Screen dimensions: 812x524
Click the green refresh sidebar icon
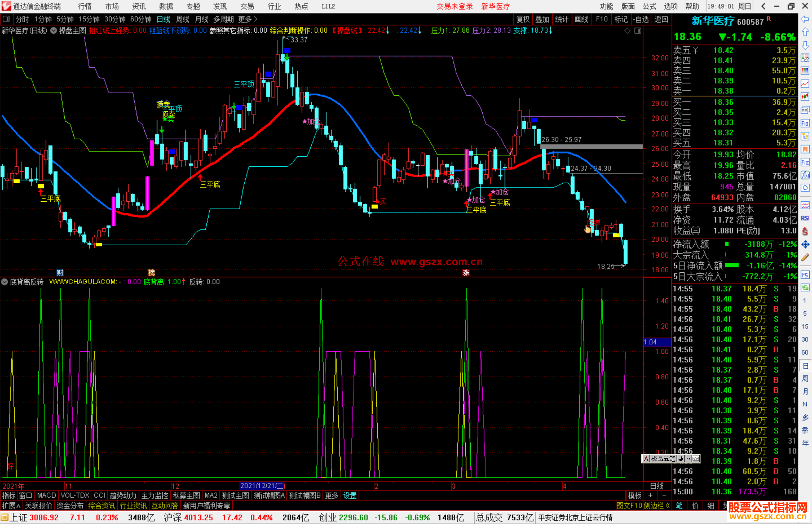point(805,288)
